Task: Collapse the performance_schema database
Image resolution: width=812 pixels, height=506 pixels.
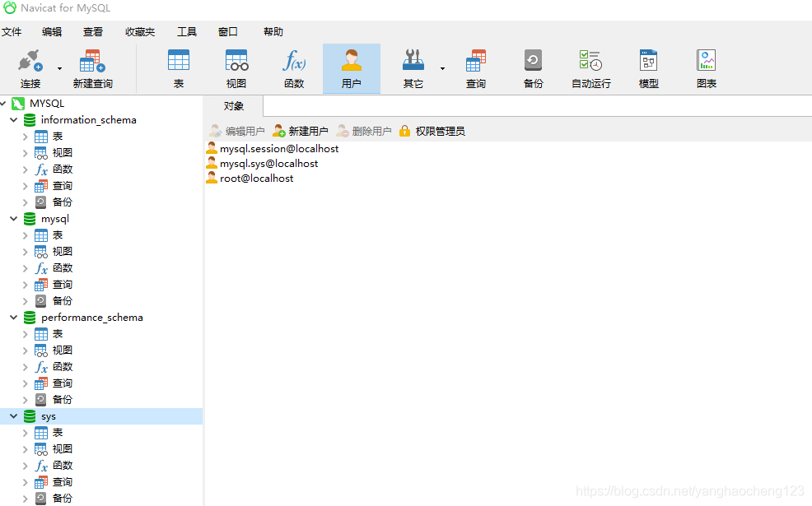Action: tap(14, 318)
